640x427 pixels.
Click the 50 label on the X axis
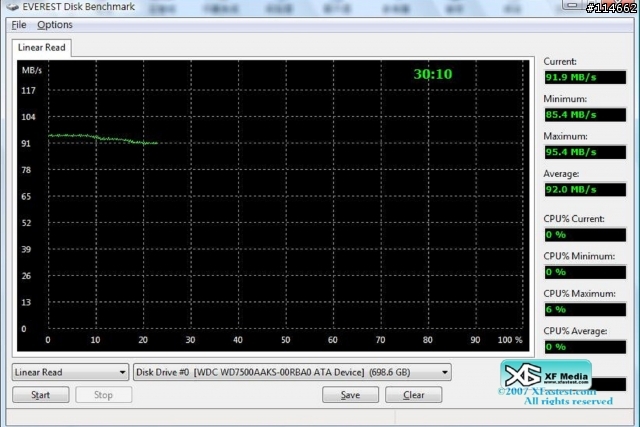pyautogui.click(x=285, y=340)
